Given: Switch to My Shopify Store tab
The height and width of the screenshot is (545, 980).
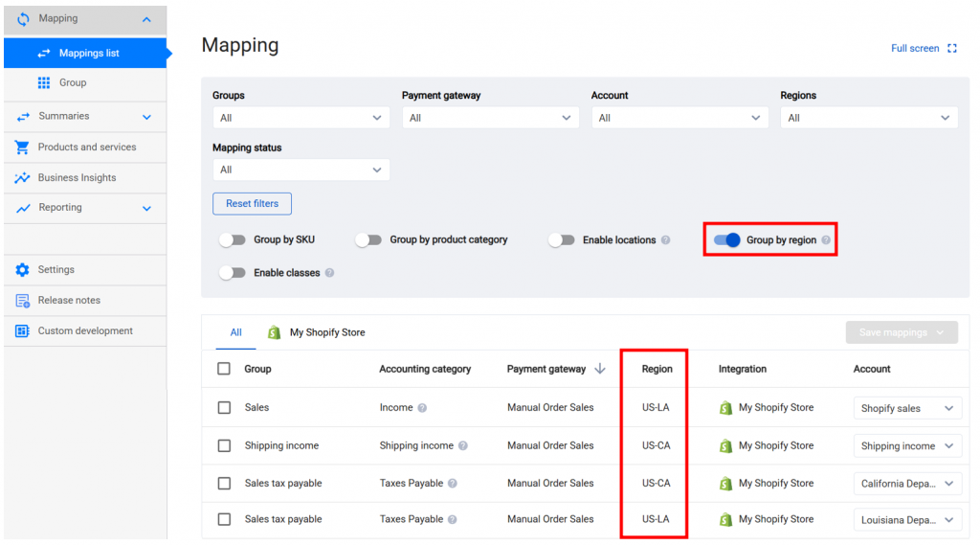Looking at the screenshot, I should pyautogui.click(x=317, y=332).
